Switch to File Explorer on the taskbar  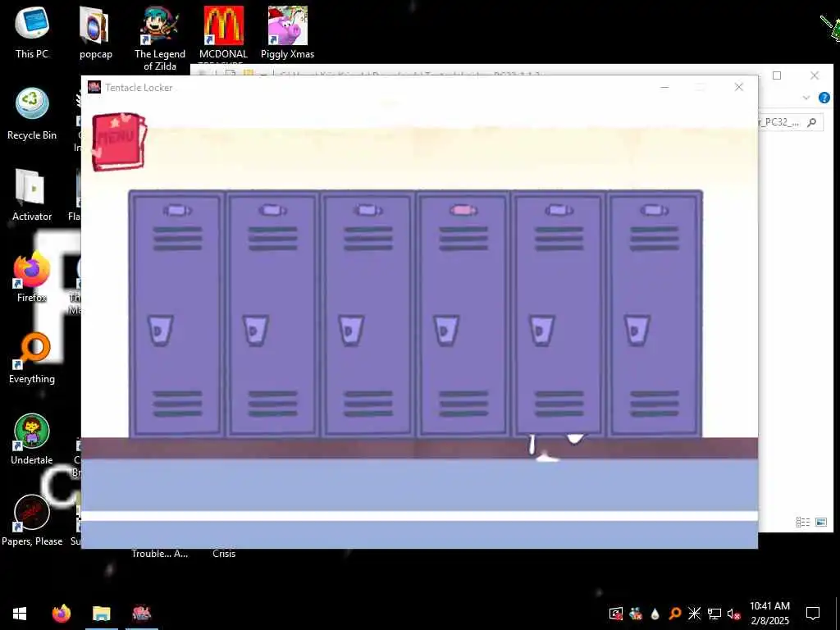point(101,614)
